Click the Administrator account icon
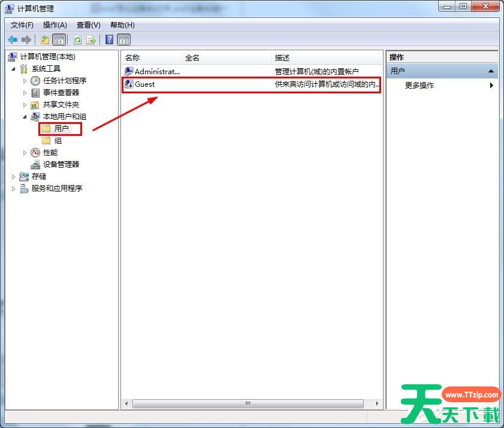Screen dimensions: 504x428 (129, 71)
